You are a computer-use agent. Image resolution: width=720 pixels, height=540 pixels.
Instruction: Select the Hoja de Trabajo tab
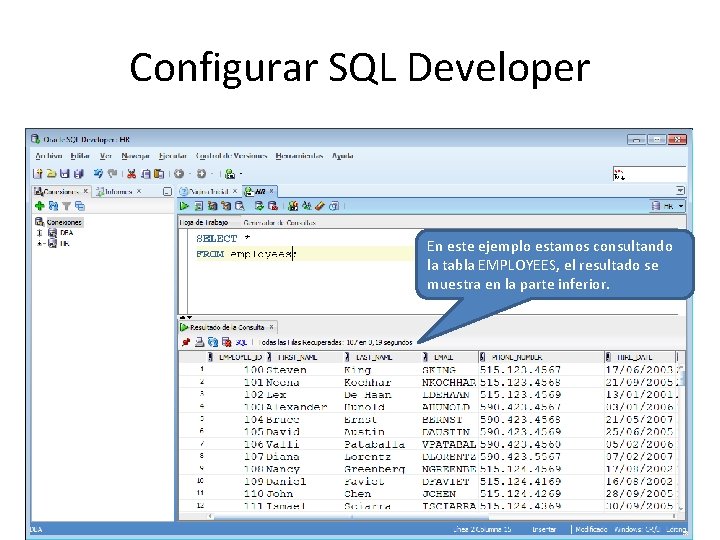(204, 223)
